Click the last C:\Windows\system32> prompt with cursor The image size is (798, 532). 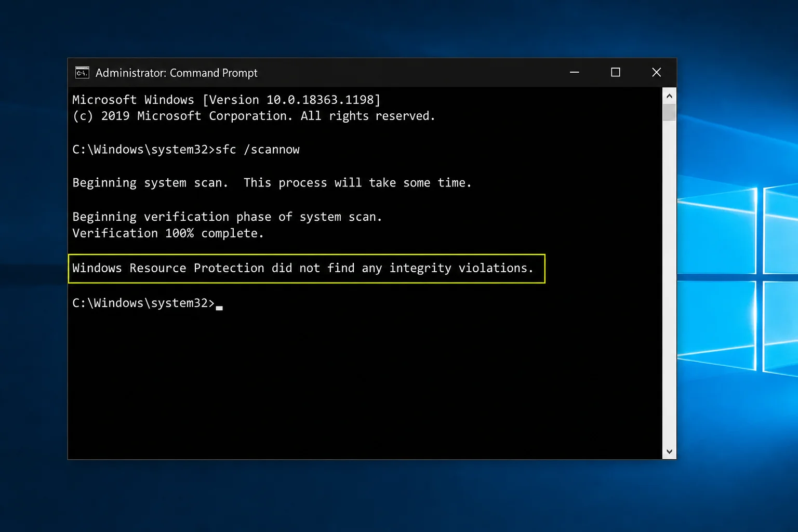pos(148,303)
